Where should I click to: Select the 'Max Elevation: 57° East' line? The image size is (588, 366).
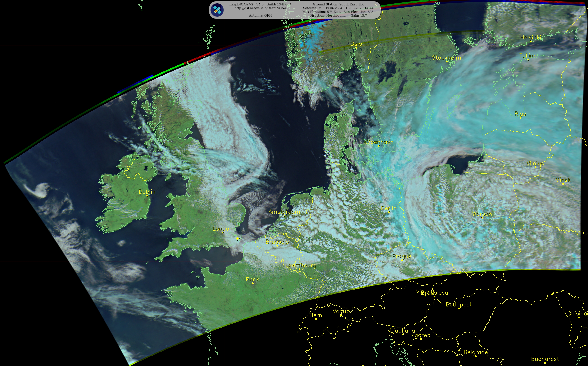pyautogui.click(x=338, y=12)
